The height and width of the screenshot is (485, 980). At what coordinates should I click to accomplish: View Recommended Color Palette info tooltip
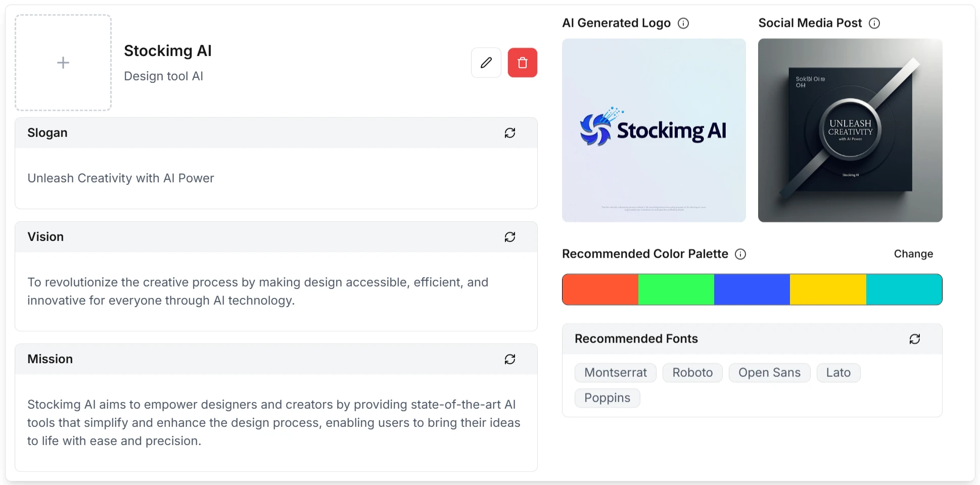(x=740, y=254)
